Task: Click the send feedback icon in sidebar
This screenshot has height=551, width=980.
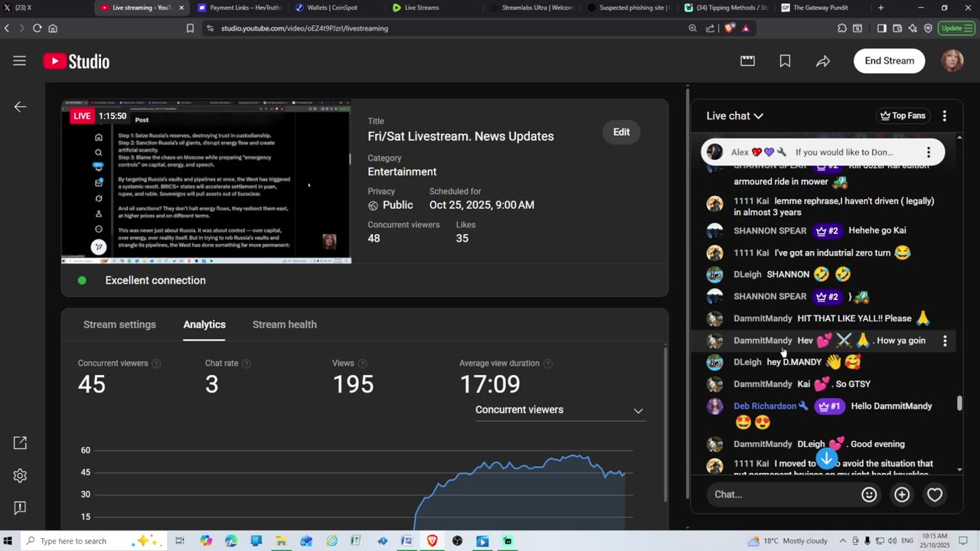Action: point(21,508)
